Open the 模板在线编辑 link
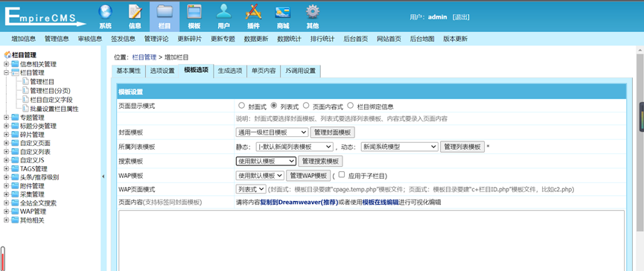The image size is (644, 271). (x=380, y=203)
